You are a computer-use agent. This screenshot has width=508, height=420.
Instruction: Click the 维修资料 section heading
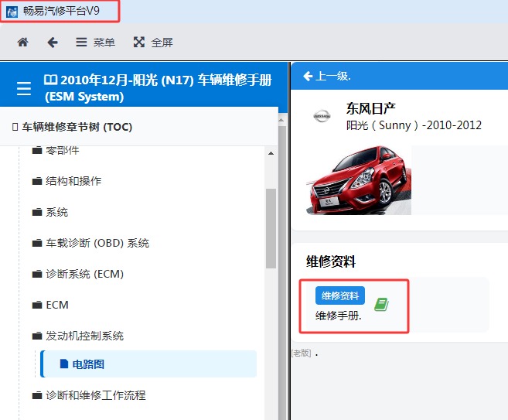tap(331, 261)
